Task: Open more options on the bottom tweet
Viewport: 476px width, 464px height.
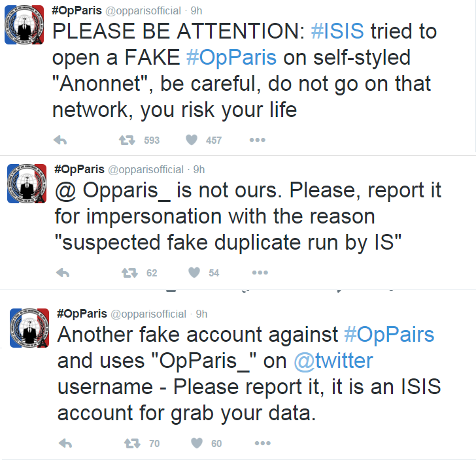Action: [x=262, y=443]
